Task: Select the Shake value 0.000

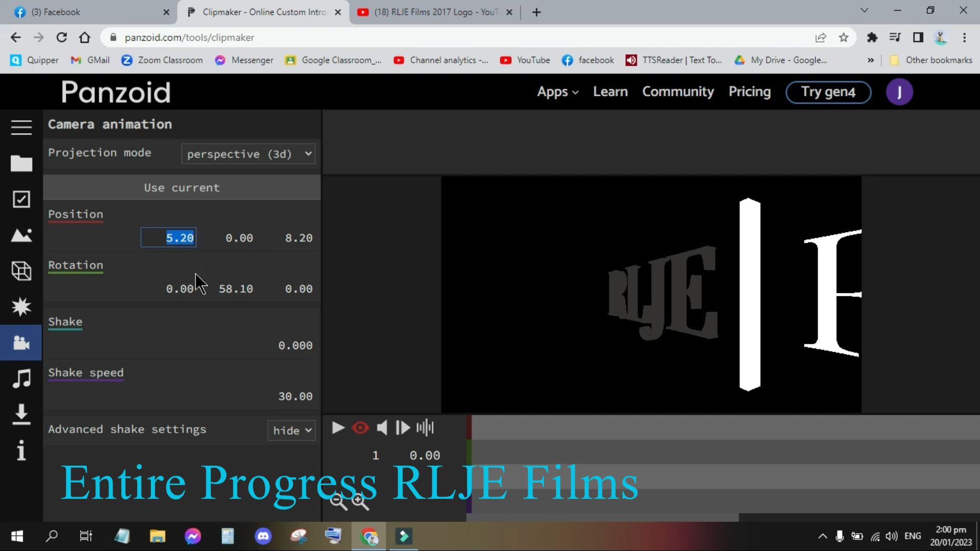Action: click(295, 345)
